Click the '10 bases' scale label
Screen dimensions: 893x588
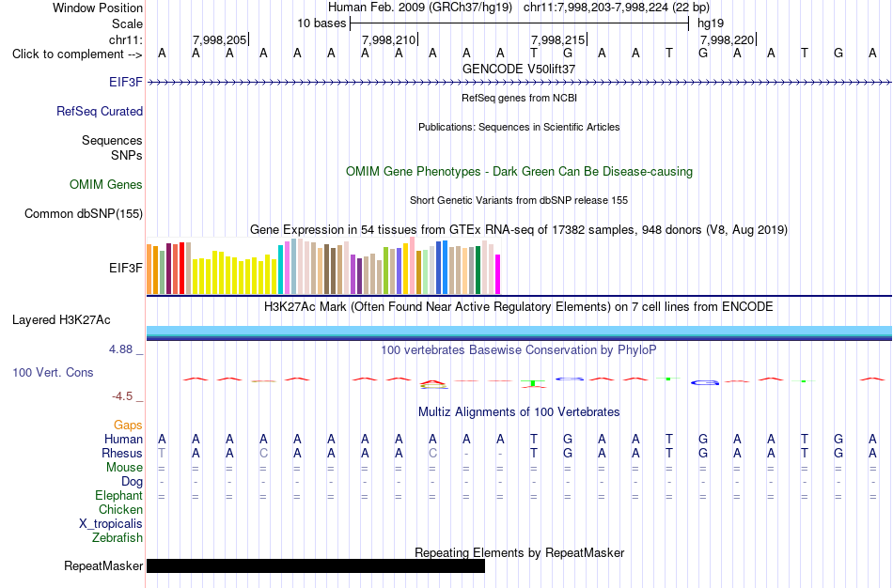[x=321, y=23]
